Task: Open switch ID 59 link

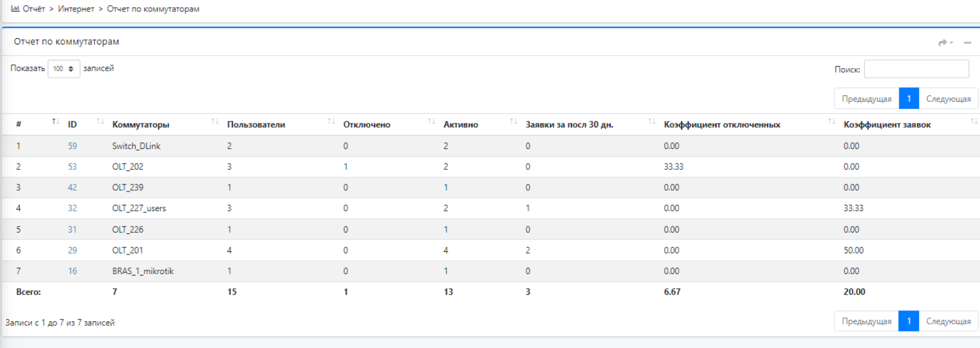Action: tap(73, 146)
